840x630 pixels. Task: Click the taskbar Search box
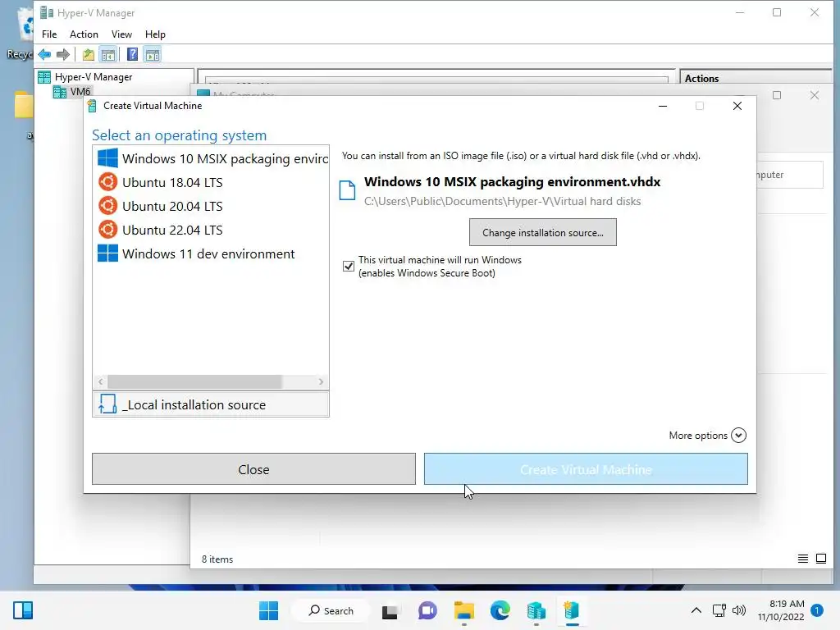[x=331, y=610]
